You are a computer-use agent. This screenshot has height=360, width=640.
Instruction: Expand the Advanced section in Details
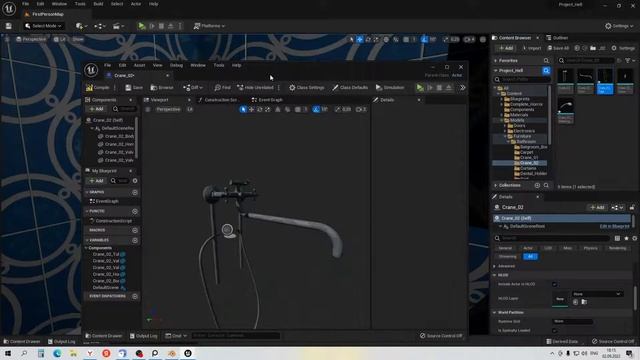coord(495,267)
